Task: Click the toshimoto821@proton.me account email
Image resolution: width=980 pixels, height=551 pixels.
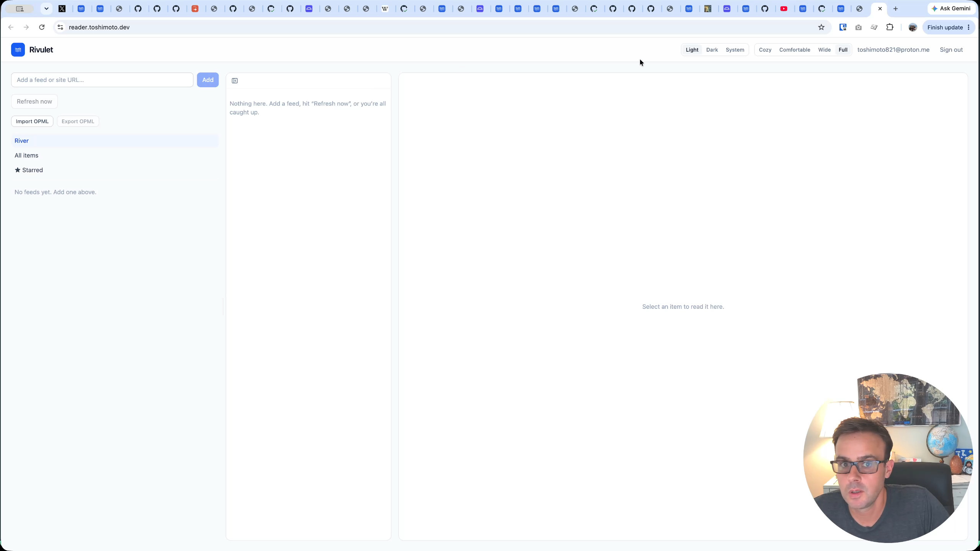Action: 893,50
